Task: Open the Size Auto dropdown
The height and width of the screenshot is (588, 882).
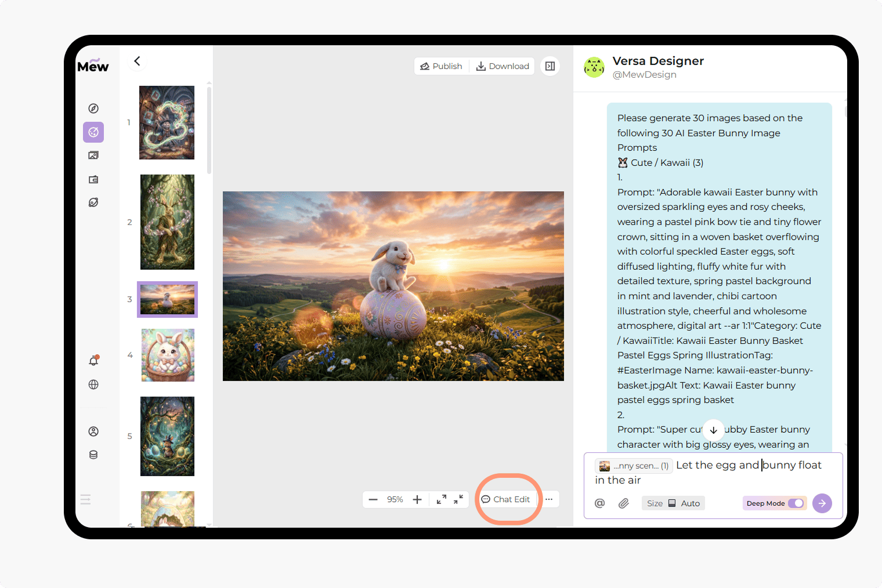Action: 673,503
